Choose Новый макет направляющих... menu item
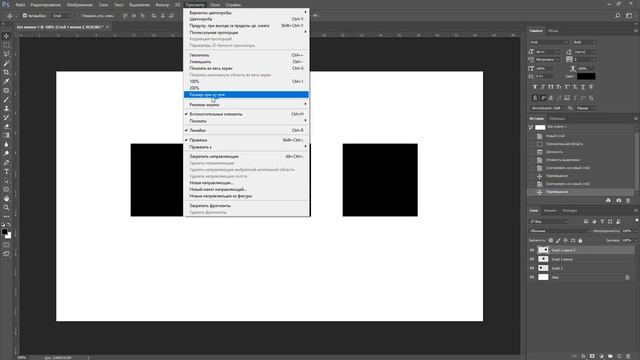 (x=246, y=189)
